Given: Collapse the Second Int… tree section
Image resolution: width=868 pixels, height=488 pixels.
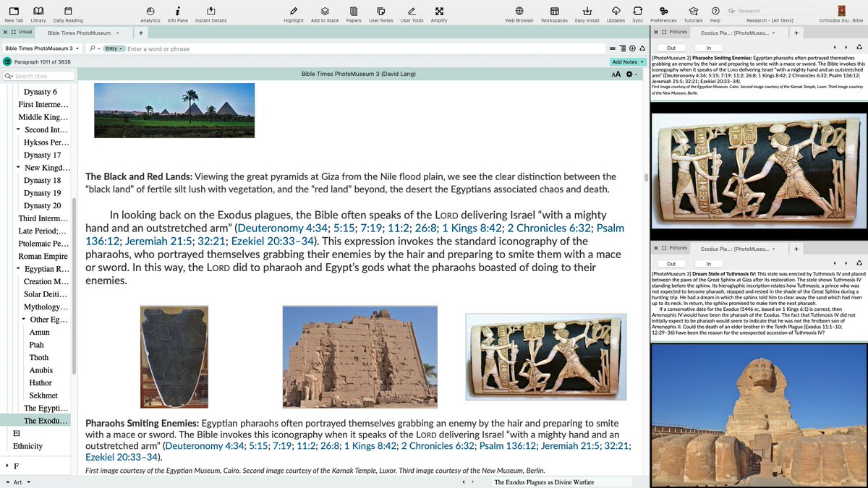Looking at the screenshot, I should click(17, 129).
